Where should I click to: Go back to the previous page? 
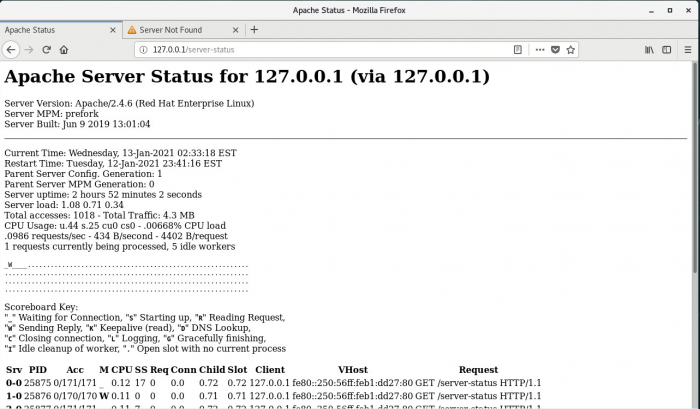point(11,50)
